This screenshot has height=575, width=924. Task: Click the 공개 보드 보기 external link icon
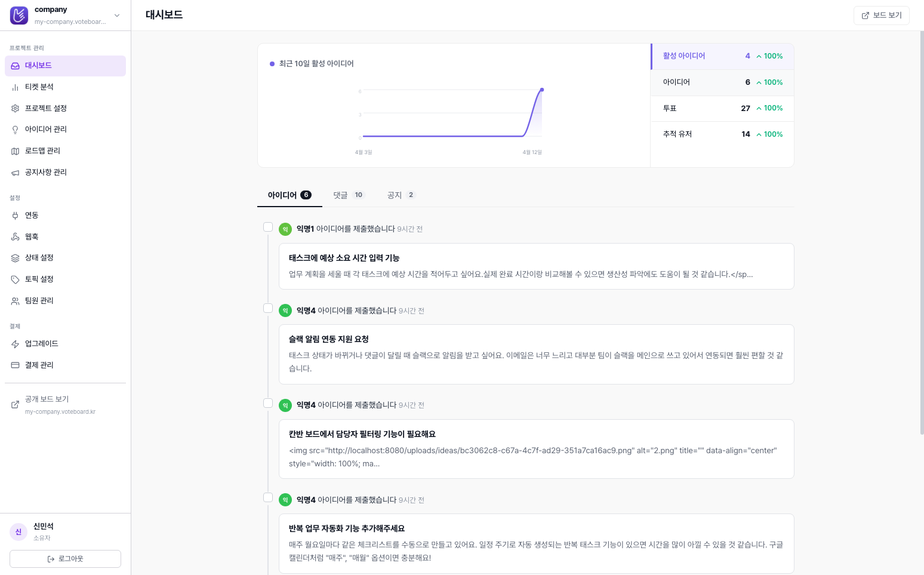point(16,405)
